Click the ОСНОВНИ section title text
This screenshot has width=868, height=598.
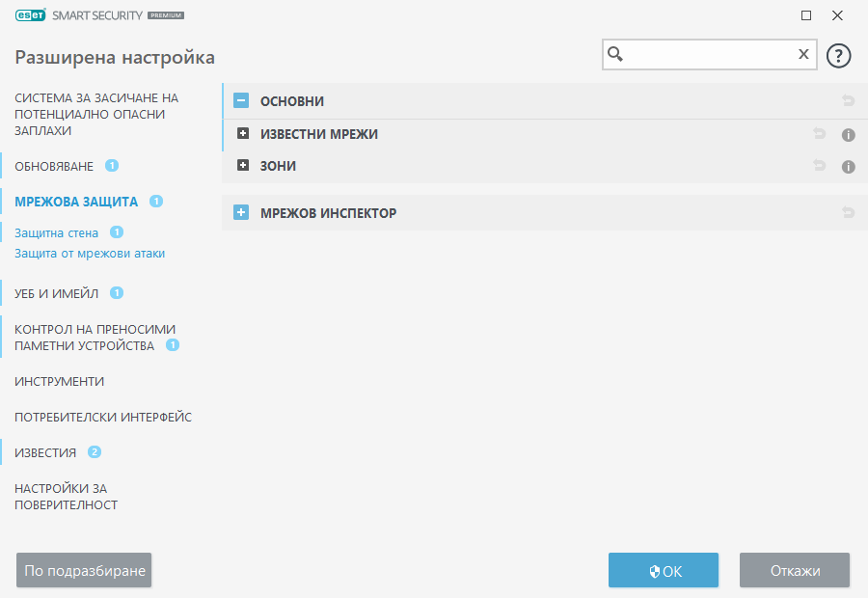(291, 101)
